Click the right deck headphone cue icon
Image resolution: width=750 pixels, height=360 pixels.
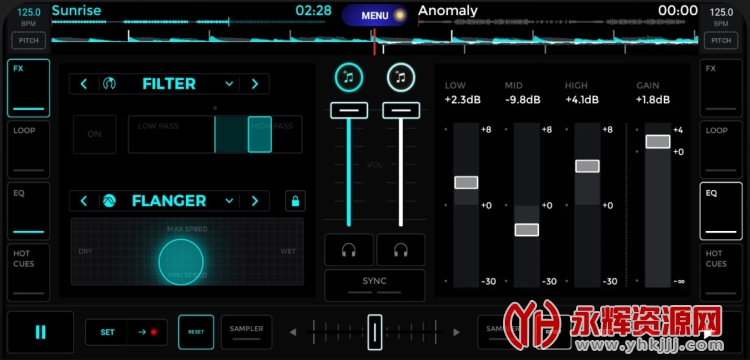click(x=401, y=250)
